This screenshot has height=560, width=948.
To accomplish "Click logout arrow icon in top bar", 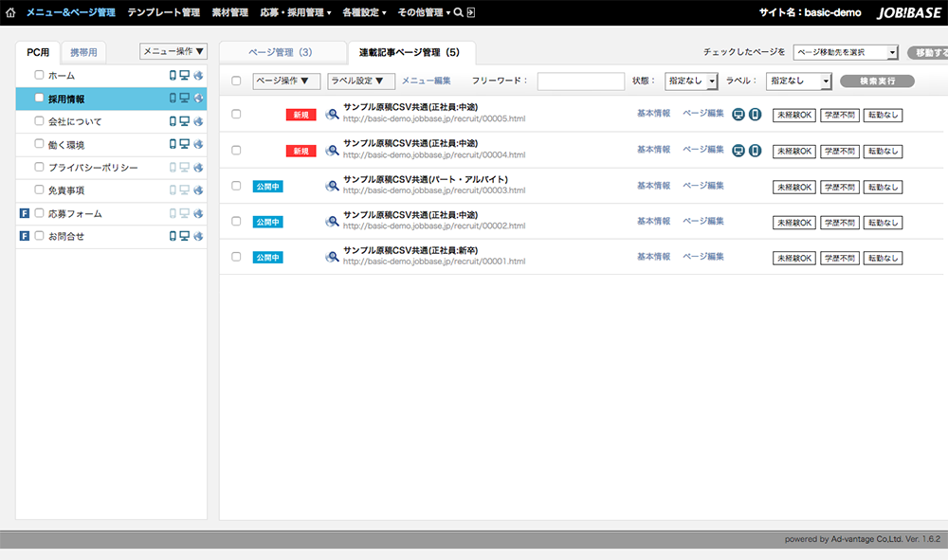I will click(471, 12).
